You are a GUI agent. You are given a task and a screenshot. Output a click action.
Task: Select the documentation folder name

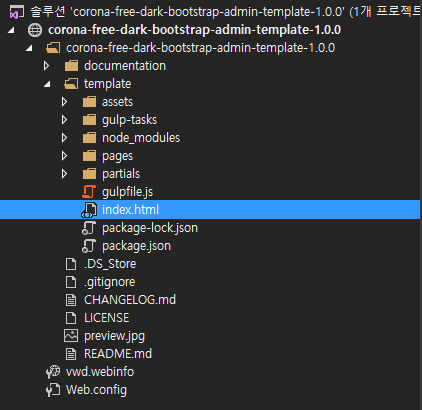(x=125, y=66)
